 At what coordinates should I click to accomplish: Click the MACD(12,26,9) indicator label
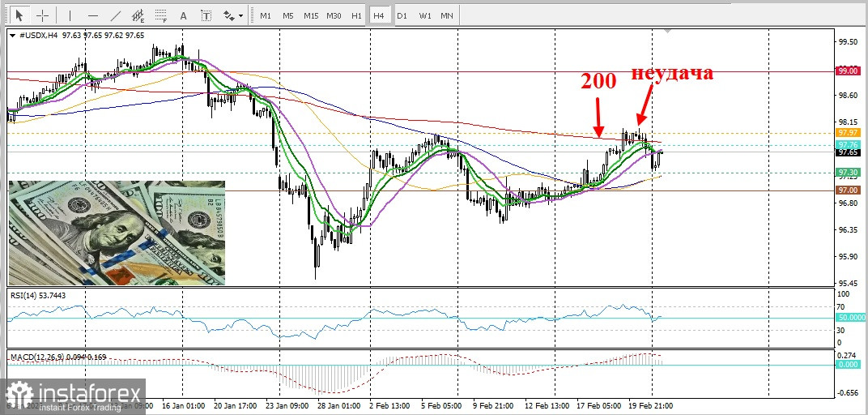[58, 357]
